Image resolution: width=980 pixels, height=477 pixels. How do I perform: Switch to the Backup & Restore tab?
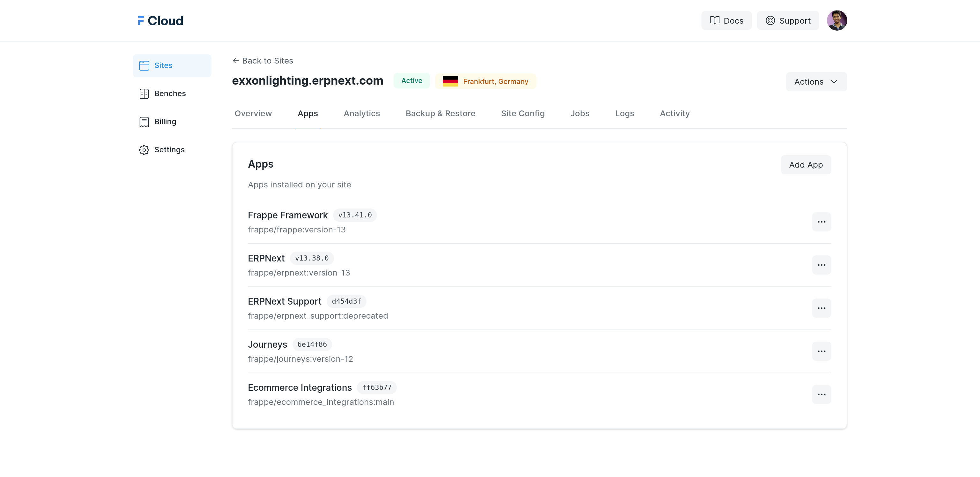click(440, 113)
